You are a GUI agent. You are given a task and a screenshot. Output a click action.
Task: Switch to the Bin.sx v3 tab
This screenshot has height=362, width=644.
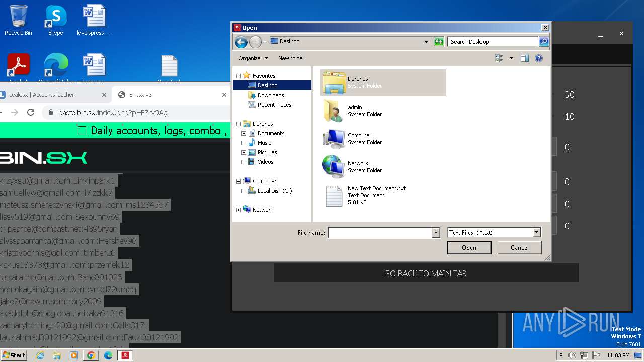click(171, 95)
